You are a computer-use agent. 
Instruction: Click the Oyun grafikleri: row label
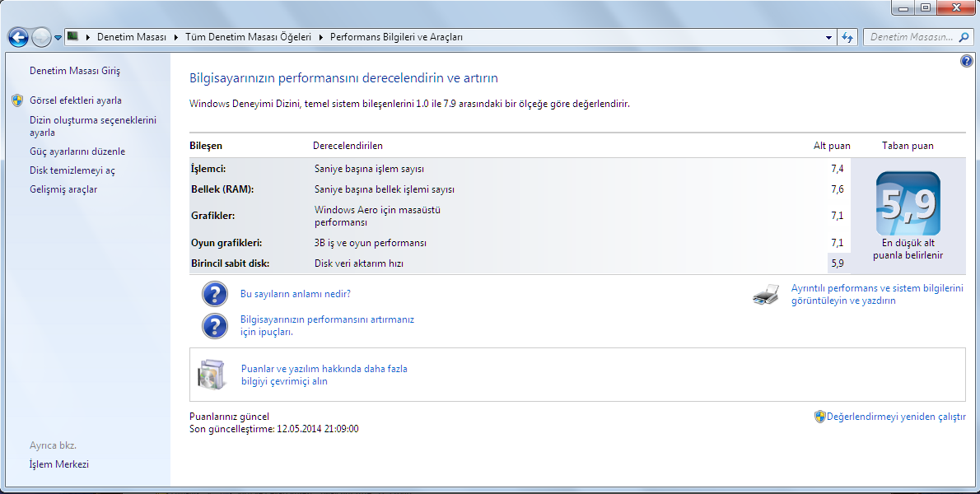[x=226, y=242]
